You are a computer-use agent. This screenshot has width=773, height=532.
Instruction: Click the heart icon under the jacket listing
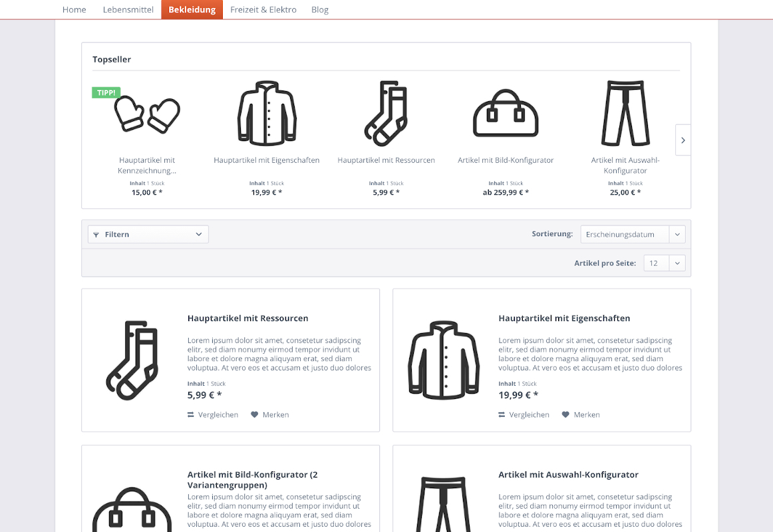point(565,415)
